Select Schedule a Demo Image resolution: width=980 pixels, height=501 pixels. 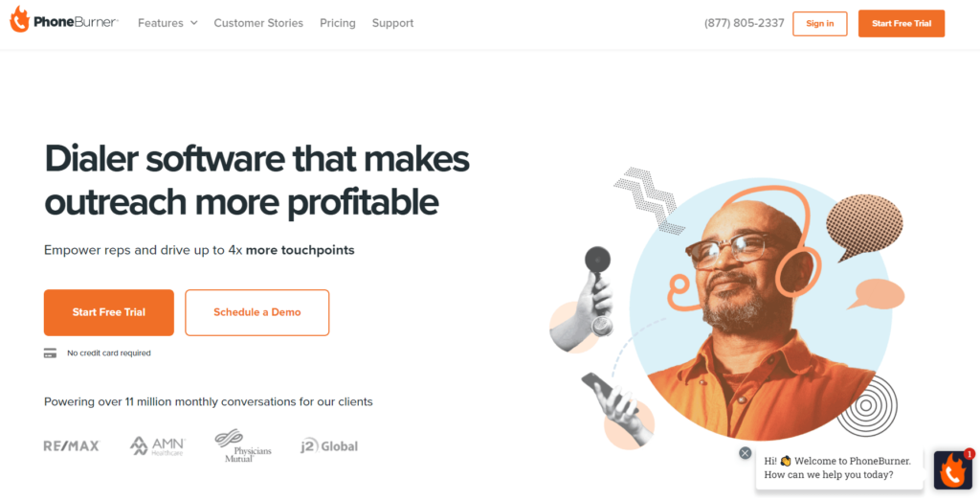[256, 312]
